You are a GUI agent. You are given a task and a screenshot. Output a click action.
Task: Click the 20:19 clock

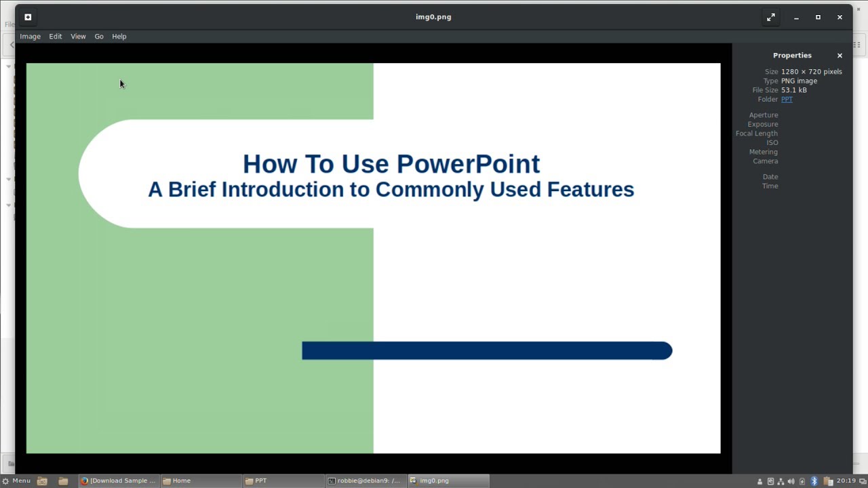coord(846,481)
